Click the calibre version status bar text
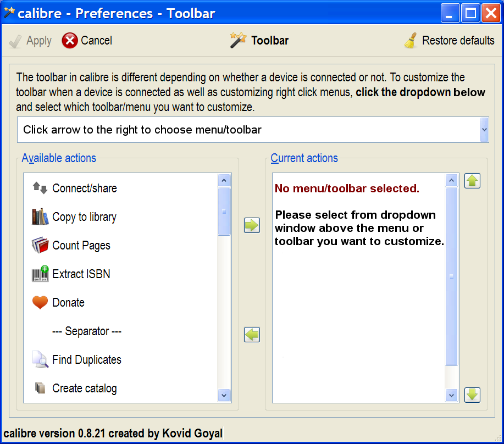 pos(113,433)
